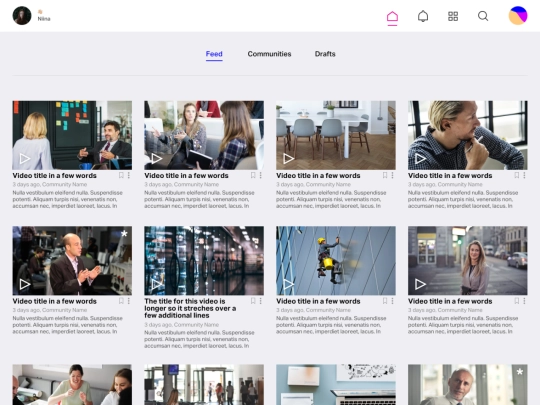
Task: Open the title under the dining table thumbnail
Action: click(318, 176)
